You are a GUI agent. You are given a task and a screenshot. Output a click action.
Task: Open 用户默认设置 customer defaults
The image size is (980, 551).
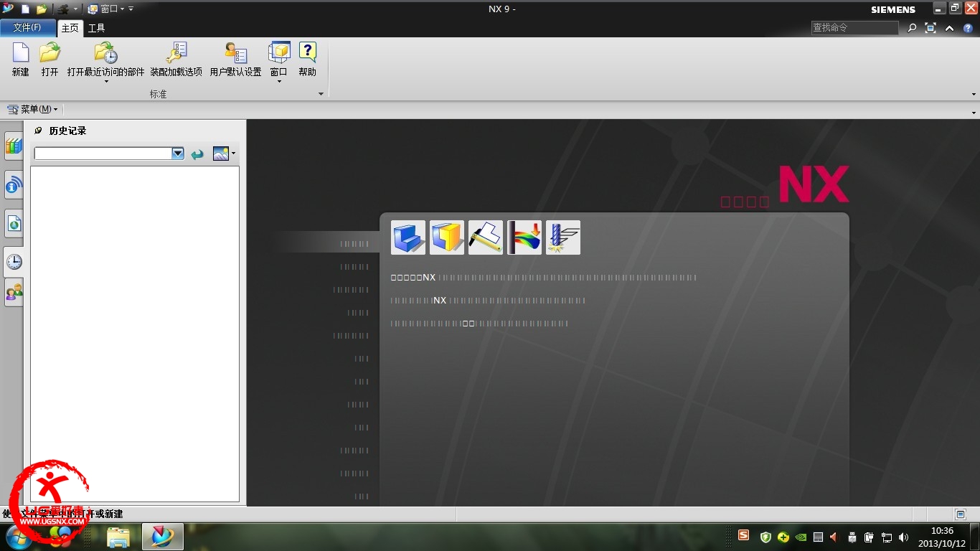(x=235, y=52)
